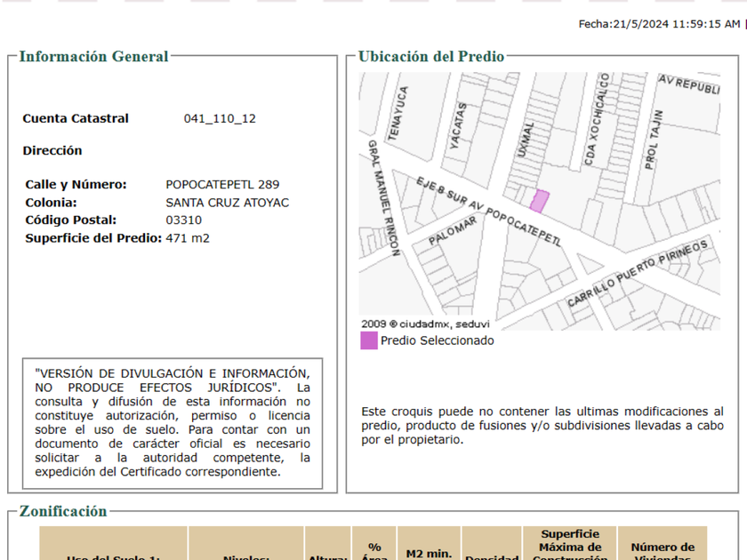Select the POPOCATEPETL 289 address text
This screenshot has height=560, width=747.
[222, 185]
